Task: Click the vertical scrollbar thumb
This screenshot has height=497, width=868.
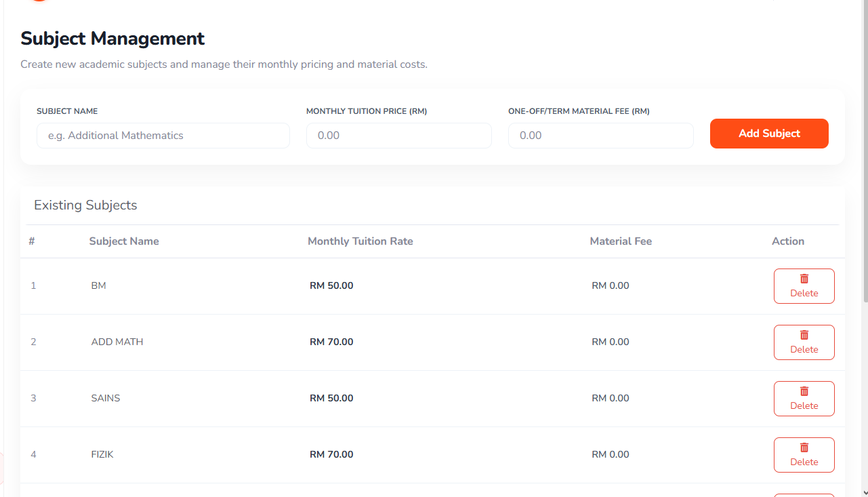Action: (x=865, y=151)
